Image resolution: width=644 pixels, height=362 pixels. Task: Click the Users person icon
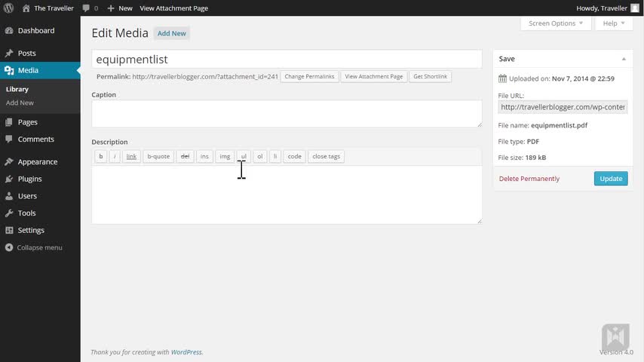[x=9, y=196]
